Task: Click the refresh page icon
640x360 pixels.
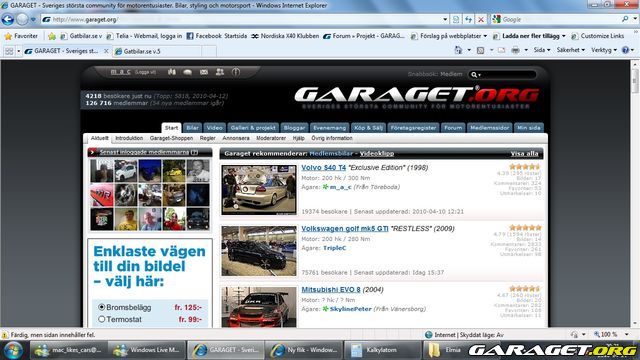Action: 469,19
